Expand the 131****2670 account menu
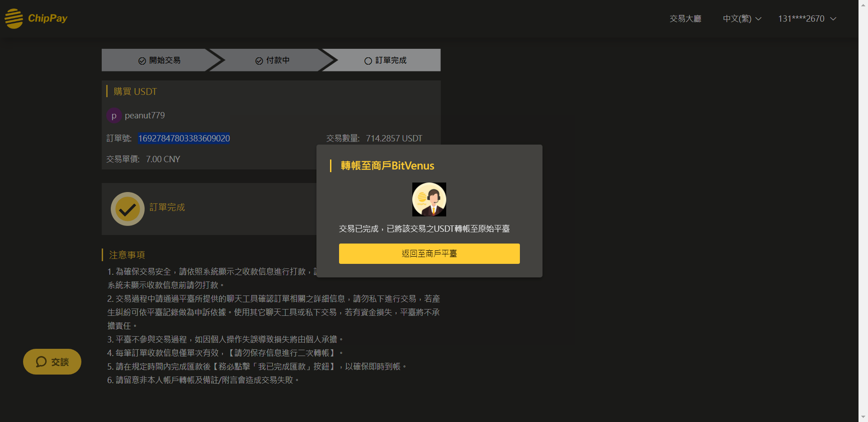 point(807,19)
